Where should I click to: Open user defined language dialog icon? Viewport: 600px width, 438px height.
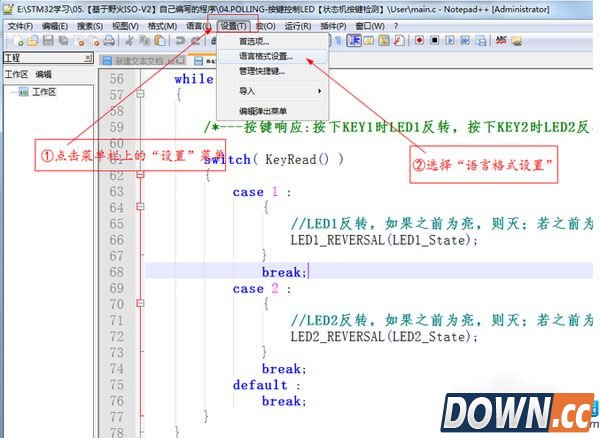coord(369,41)
